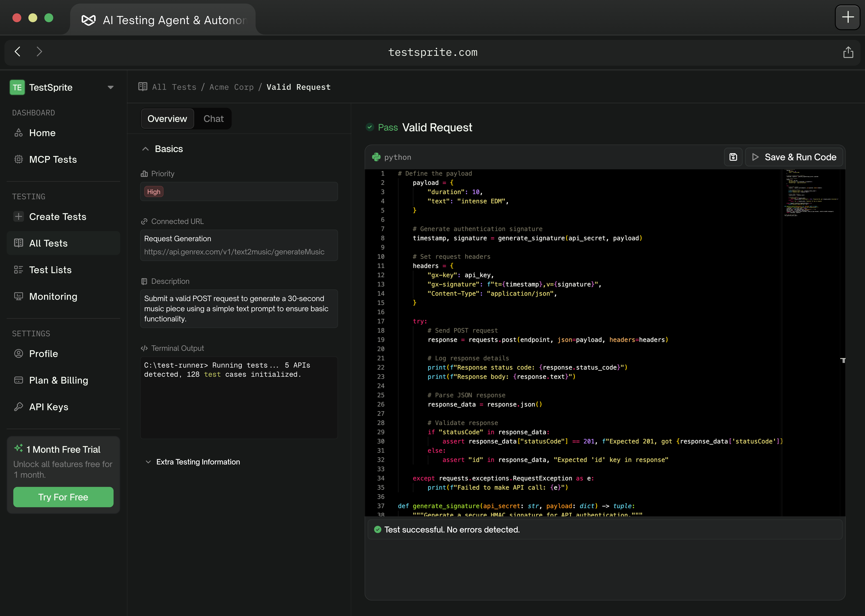Screen dimensions: 865x616
Task: Open Home in the sidebar
Action: [63, 133]
